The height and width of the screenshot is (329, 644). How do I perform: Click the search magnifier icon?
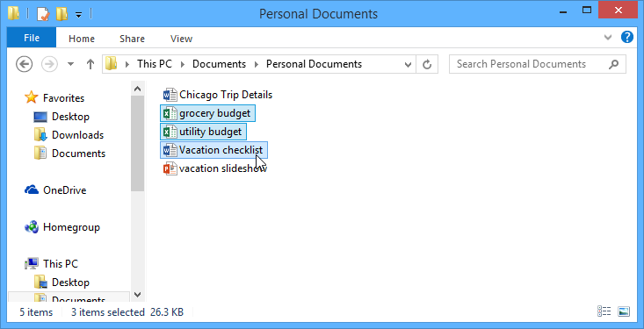click(x=613, y=64)
